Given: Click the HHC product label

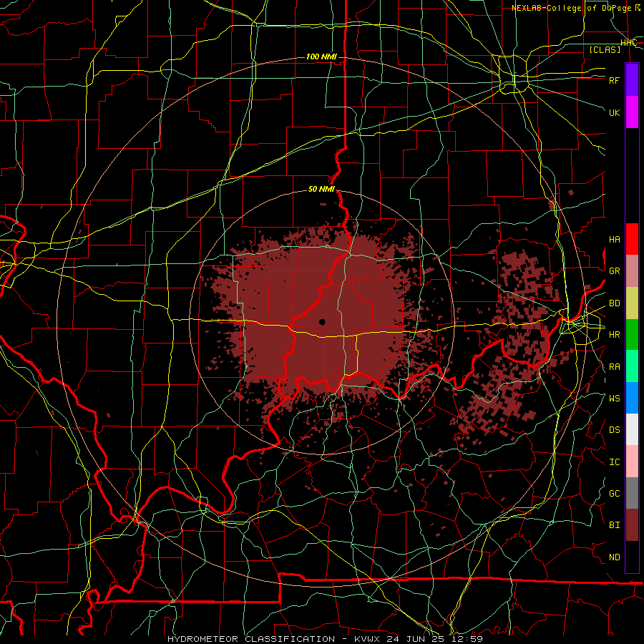Looking at the screenshot, I should tap(628, 43).
